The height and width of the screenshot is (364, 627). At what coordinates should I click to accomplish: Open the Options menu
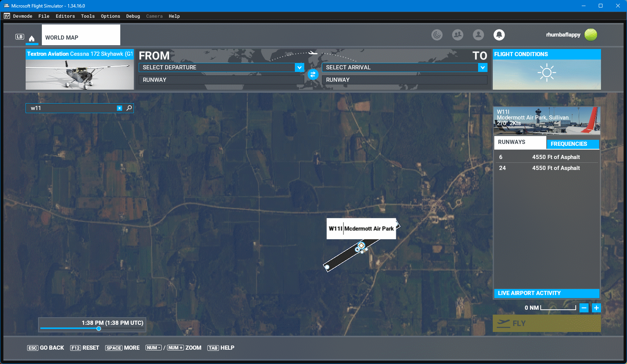[x=110, y=16]
